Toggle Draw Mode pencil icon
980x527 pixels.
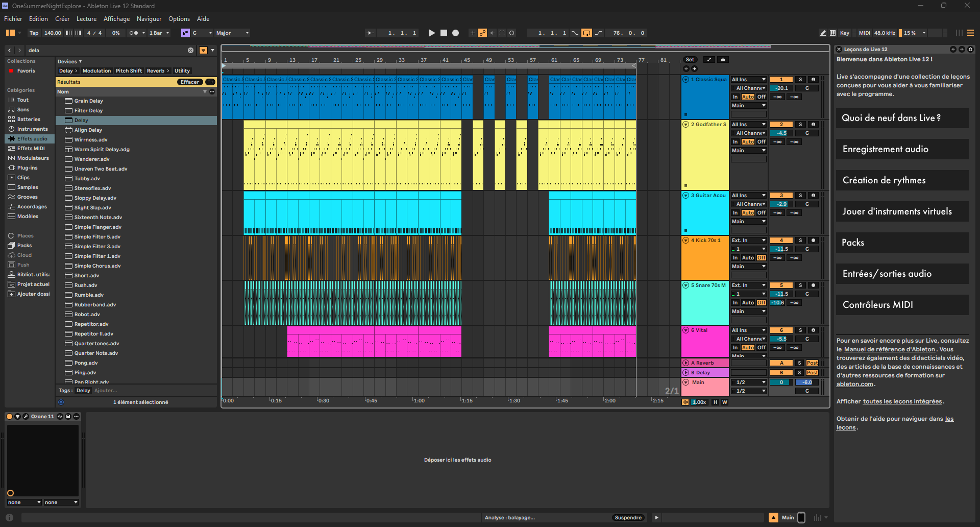[823, 33]
